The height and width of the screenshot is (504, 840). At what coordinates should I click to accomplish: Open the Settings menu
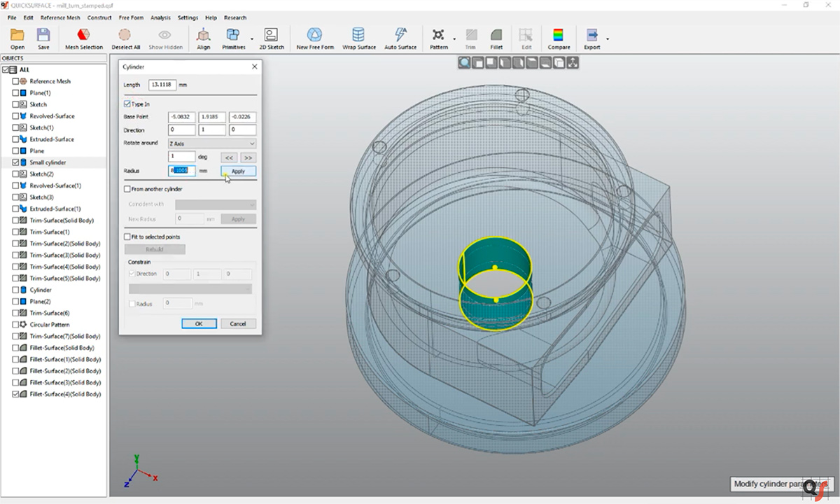click(188, 17)
